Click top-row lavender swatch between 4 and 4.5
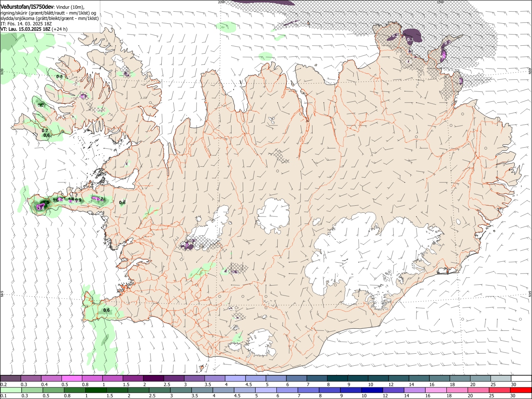The height and width of the screenshot is (399, 532). pyautogui.click(x=235, y=379)
